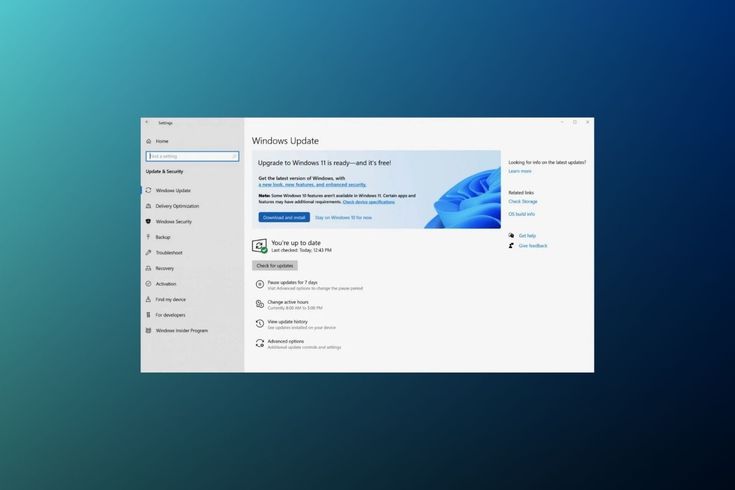This screenshot has width=735, height=490.
Task: Click the Check for updates button
Action: point(275,266)
